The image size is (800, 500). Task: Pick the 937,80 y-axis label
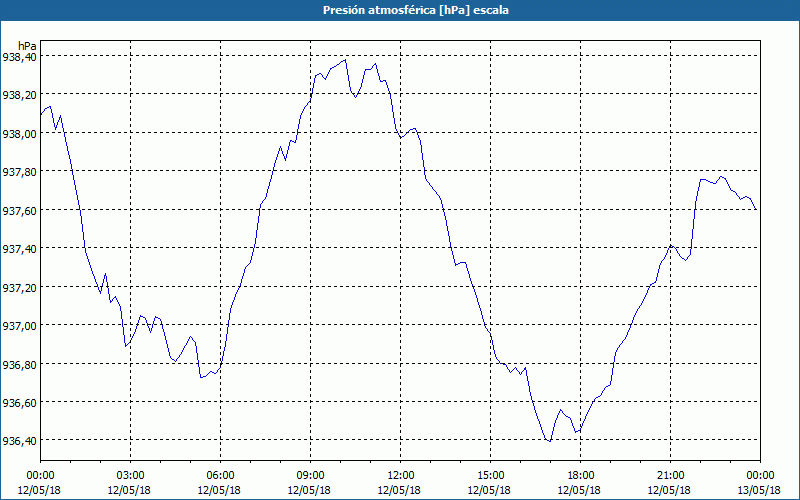click(19, 171)
